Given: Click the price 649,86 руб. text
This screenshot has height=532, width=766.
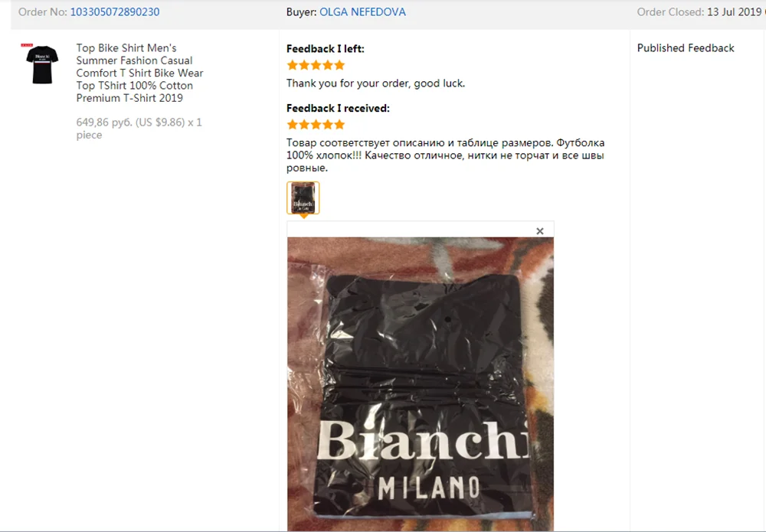Looking at the screenshot, I should [104, 122].
